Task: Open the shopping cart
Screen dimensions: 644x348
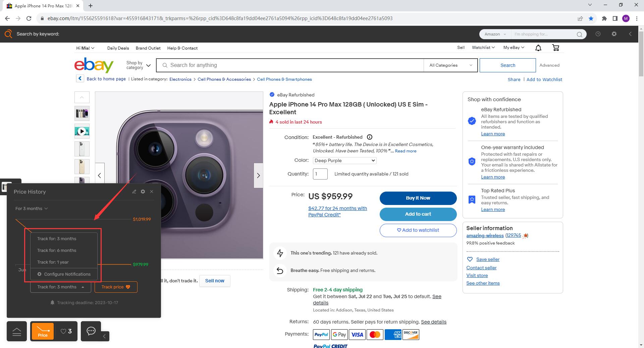Action: [555, 48]
